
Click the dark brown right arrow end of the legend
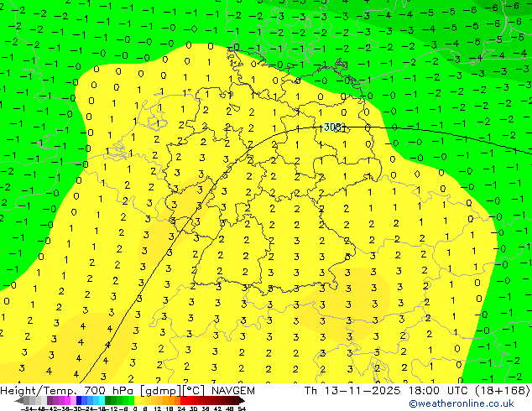[241, 401]
